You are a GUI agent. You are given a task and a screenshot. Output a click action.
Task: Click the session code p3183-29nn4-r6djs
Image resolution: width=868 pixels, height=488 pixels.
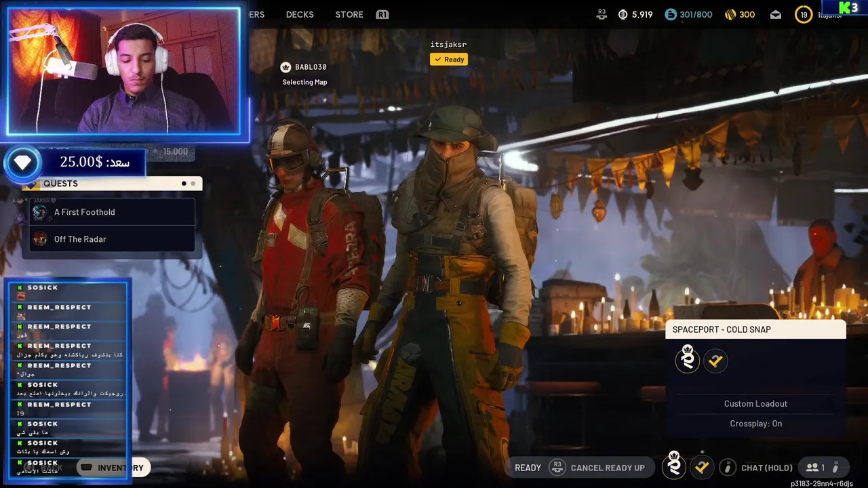pyautogui.click(x=822, y=484)
